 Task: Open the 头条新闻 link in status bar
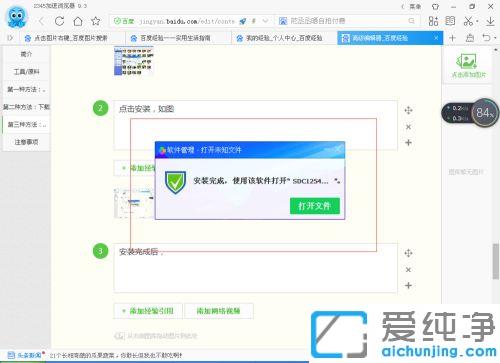(26, 355)
